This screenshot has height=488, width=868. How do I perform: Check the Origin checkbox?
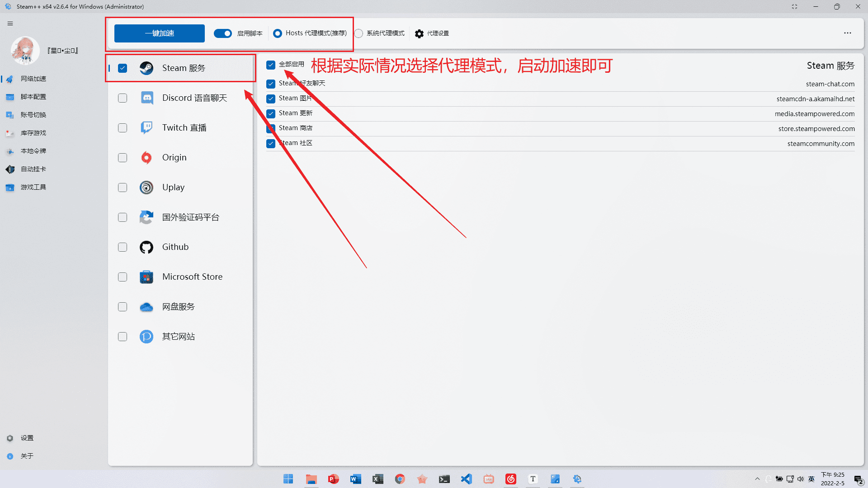[x=123, y=158]
